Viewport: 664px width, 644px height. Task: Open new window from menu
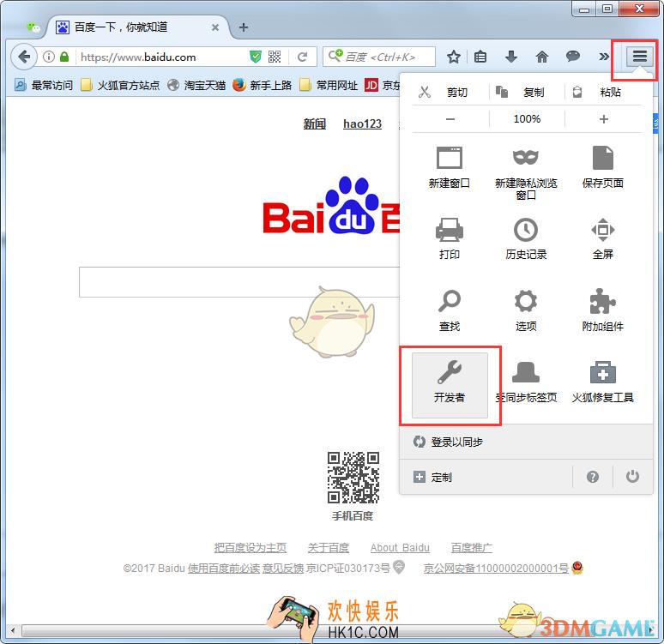tap(450, 168)
